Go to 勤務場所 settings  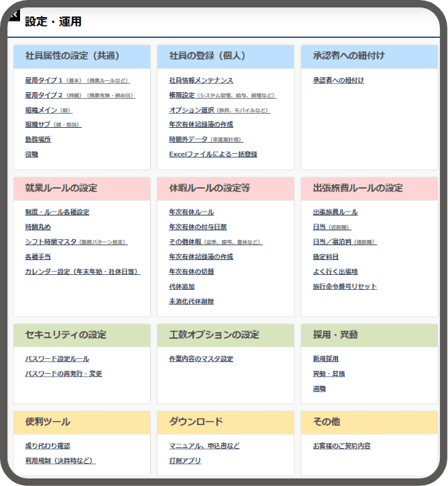pos(38,139)
